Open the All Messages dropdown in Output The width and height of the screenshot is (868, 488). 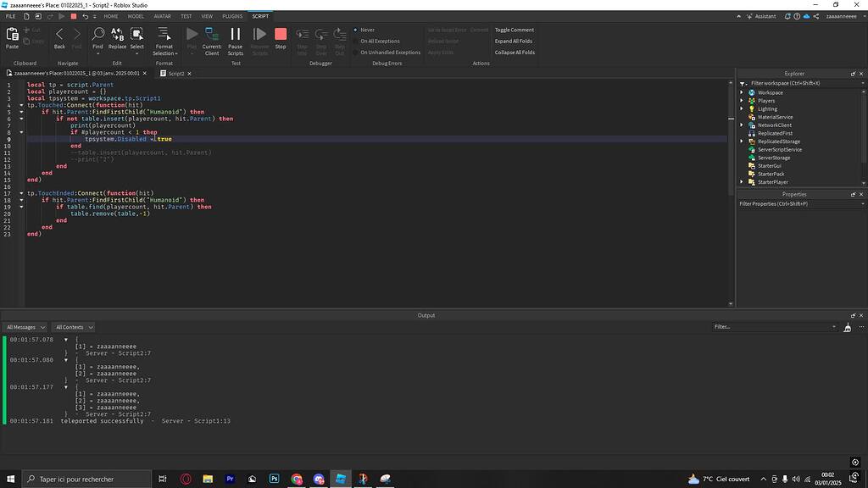25,327
